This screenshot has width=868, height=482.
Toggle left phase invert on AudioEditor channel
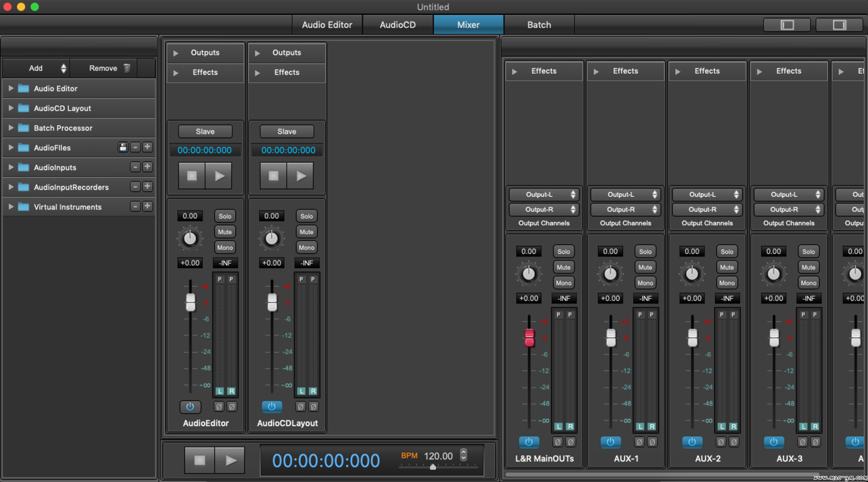(x=219, y=406)
